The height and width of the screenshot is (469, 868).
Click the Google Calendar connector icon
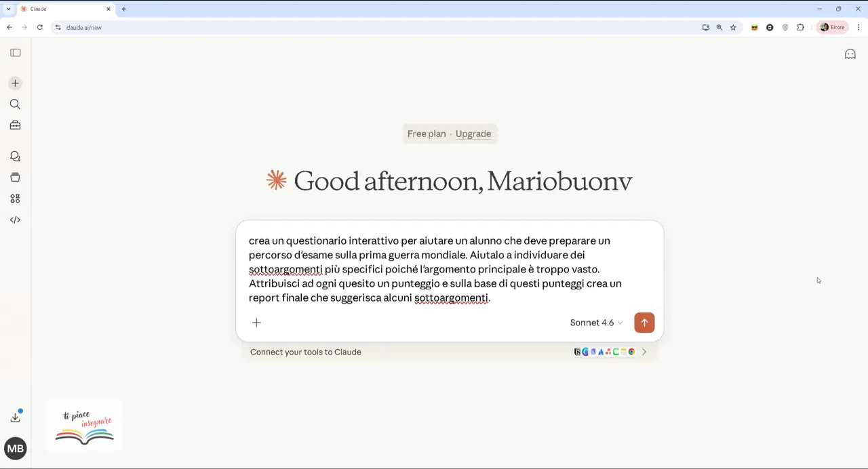(623, 352)
